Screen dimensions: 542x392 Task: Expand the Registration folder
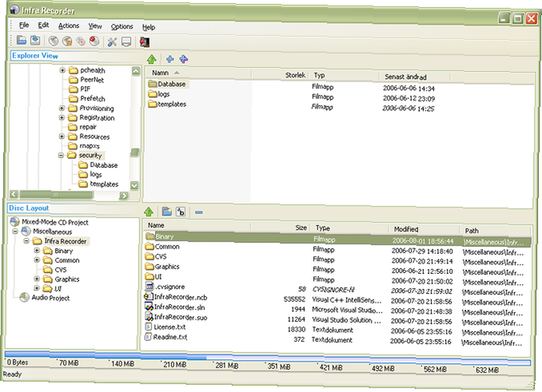(x=62, y=117)
